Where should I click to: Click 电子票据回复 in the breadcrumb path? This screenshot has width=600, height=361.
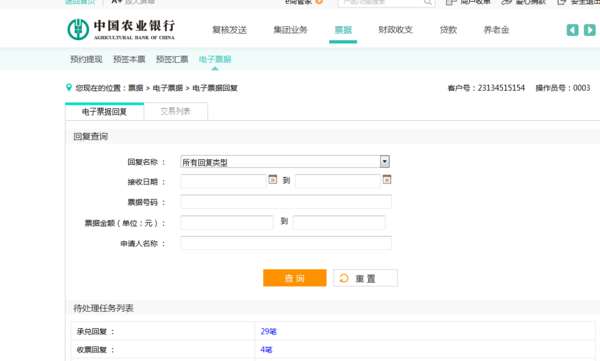(215, 88)
